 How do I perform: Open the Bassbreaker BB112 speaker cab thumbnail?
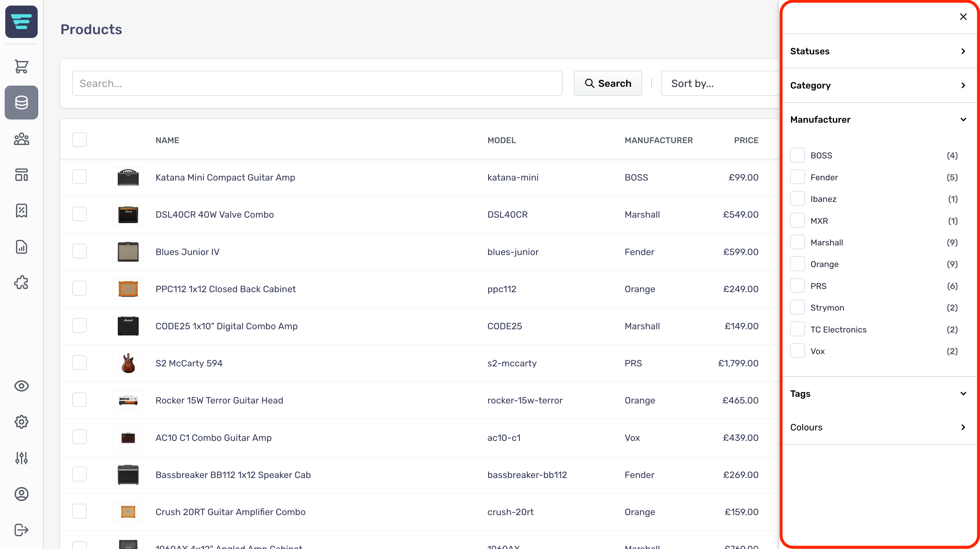pyautogui.click(x=128, y=475)
